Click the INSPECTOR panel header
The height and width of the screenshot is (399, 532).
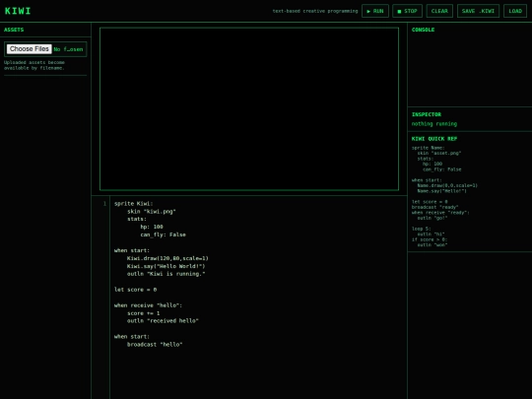click(427, 114)
